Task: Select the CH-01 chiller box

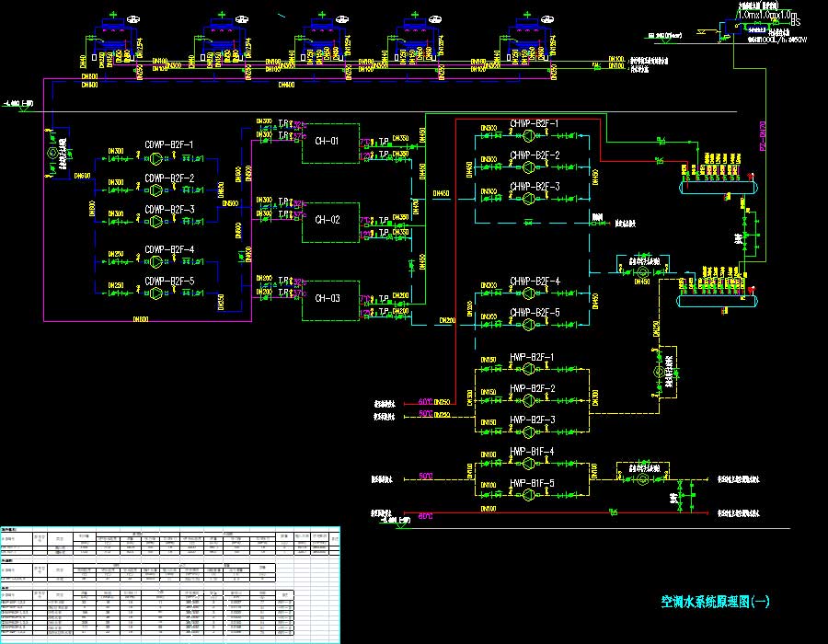Action: pos(330,144)
